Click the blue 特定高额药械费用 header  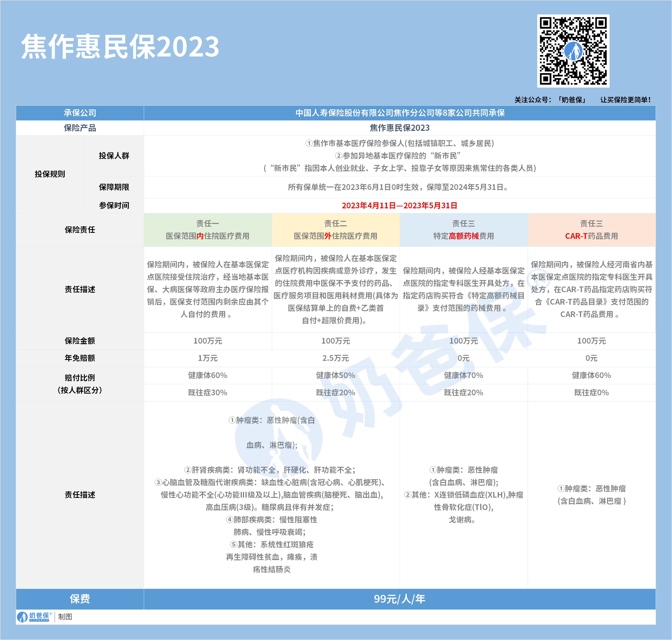(464, 230)
